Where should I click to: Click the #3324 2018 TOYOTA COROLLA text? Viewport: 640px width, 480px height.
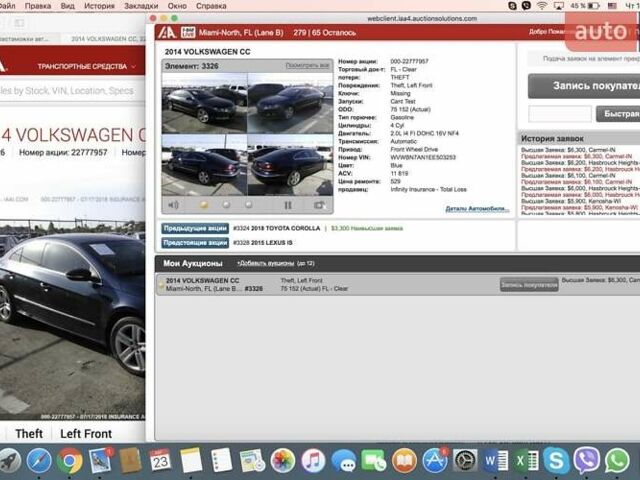pyautogui.click(x=276, y=228)
